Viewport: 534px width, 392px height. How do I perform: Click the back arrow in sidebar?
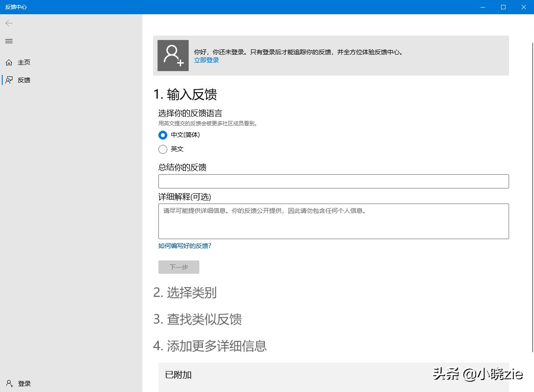pos(8,23)
